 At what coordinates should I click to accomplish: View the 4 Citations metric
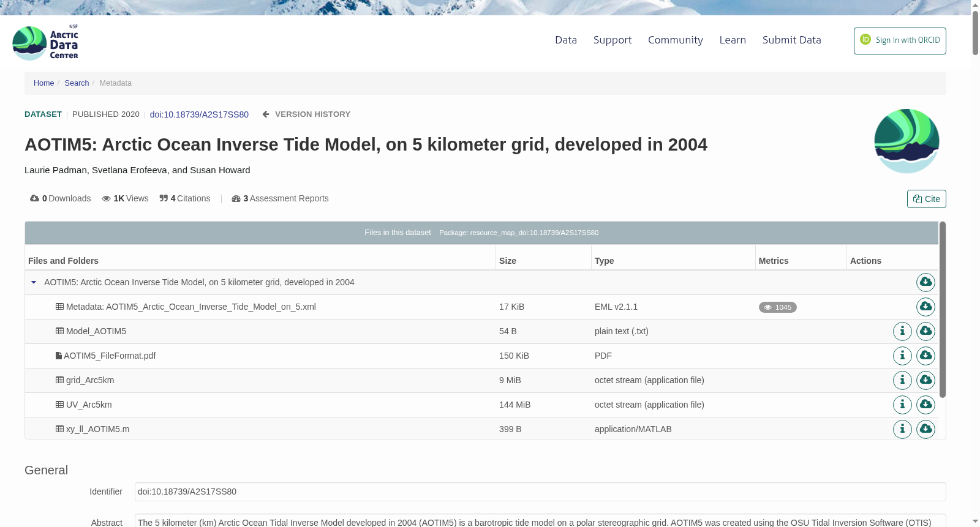click(184, 198)
